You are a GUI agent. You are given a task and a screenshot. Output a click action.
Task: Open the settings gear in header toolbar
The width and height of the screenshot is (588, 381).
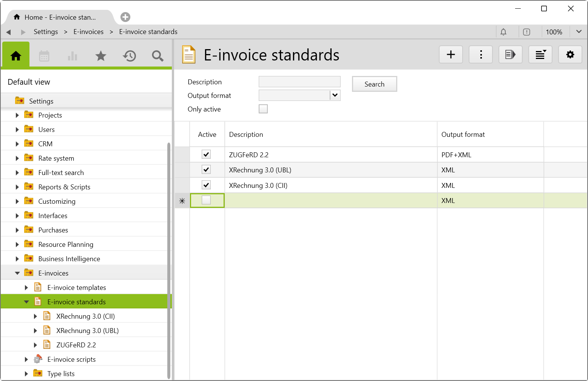point(570,55)
